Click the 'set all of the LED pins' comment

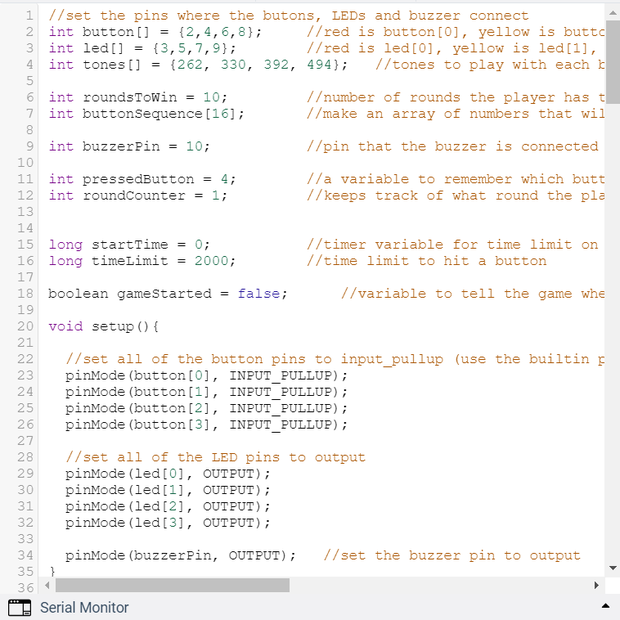(x=215, y=457)
